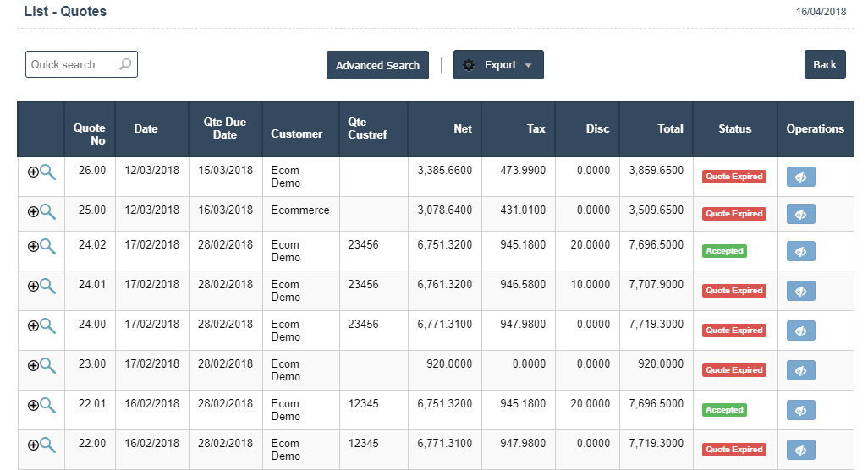This screenshot has height=470, width=868.
Task: Focus the Quick search input field
Action: coord(72,64)
